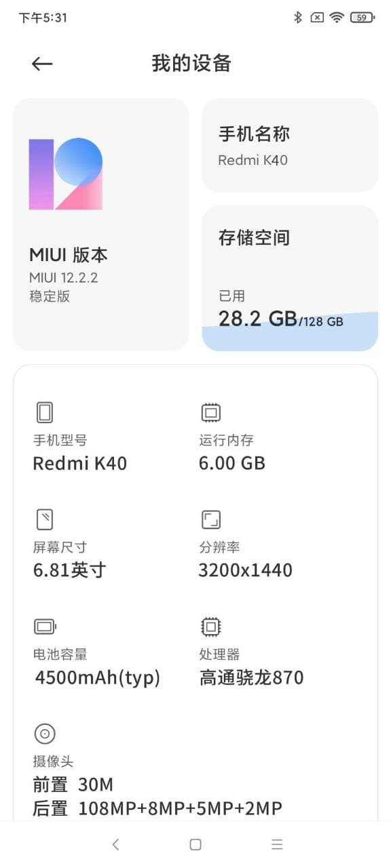Tap the camera lens icon
Screen dimensions: 391x868
point(45,734)
